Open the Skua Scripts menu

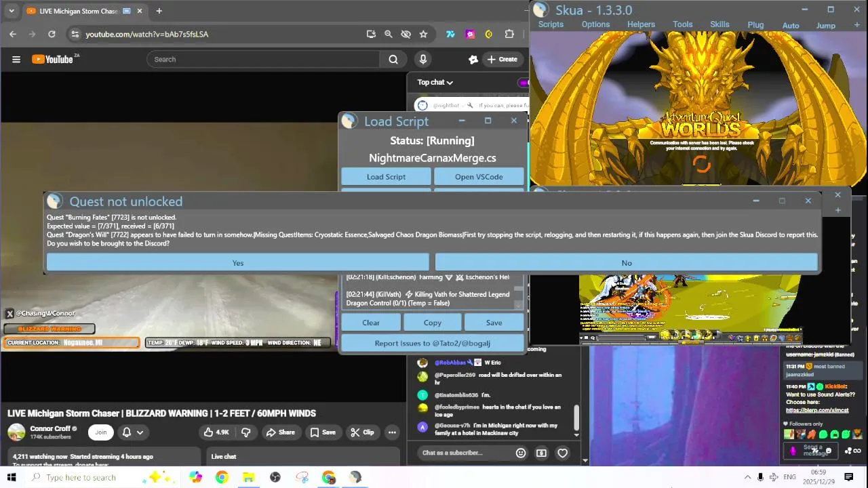click(x=551, y=24)
